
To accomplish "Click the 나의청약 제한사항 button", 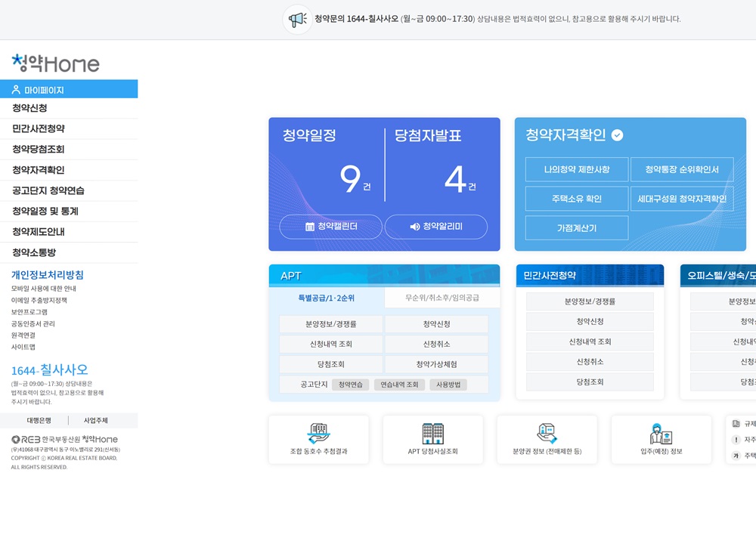I will [x=577, y=169].
